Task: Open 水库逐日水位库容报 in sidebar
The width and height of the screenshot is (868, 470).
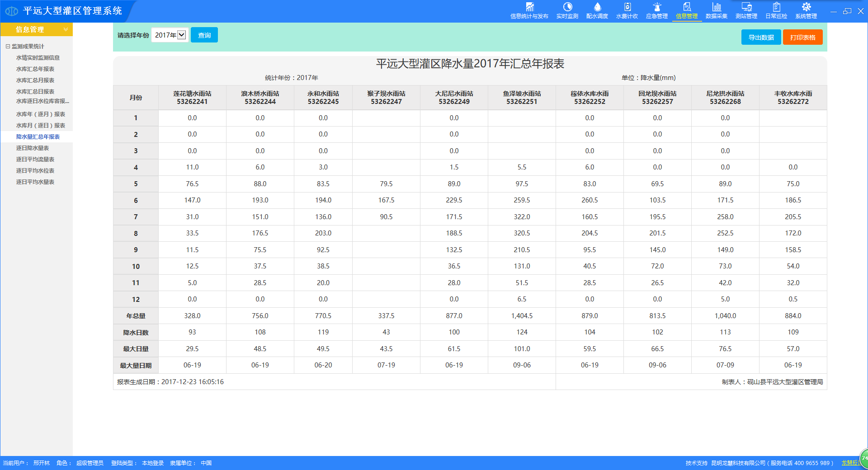Action: coord(42,101)
